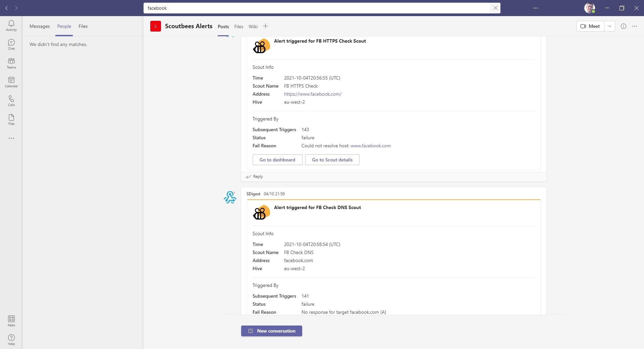Switch to Messages search results tab
The height and width of the screenshot is (349, 644).
tap(40, 26)
